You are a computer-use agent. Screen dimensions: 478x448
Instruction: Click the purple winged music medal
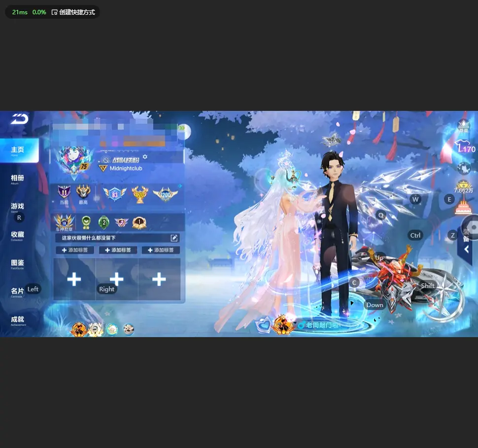(121, 223)
